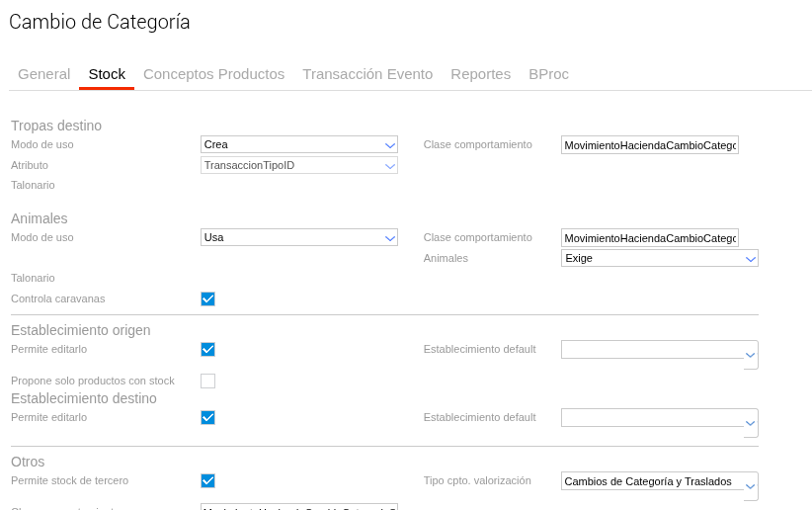Expand destino Establecimiento default dropdown
The height and width of the screenshot is (510, 812).
pyautogui.click(x=659, y=421)
